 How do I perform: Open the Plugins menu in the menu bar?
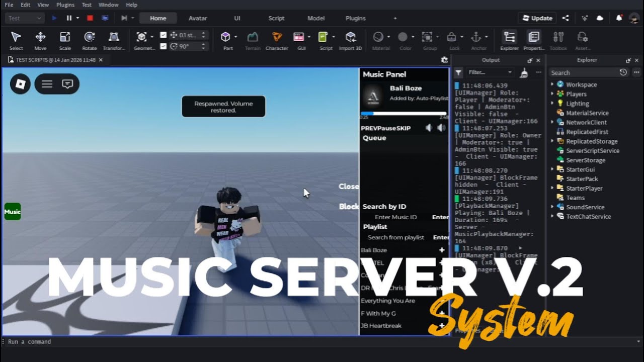click(x=65, y=5)
